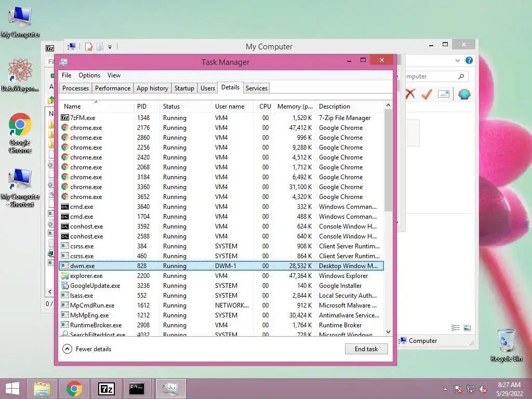Click the End task button

366,349
